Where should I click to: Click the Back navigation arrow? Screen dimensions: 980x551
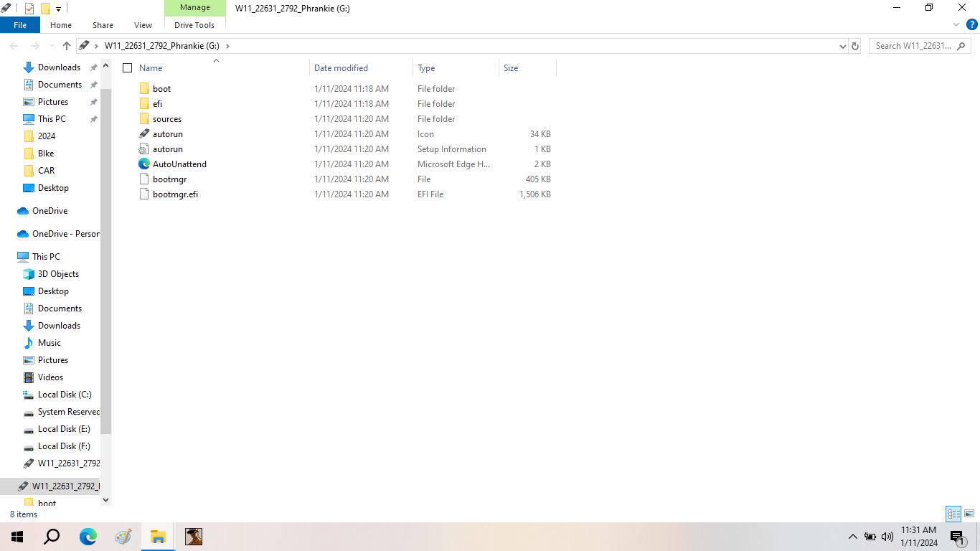coord(14,46)
